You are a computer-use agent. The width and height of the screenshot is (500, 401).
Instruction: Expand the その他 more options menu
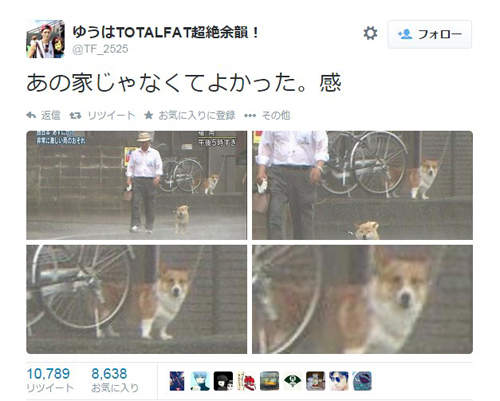point(267,115)
